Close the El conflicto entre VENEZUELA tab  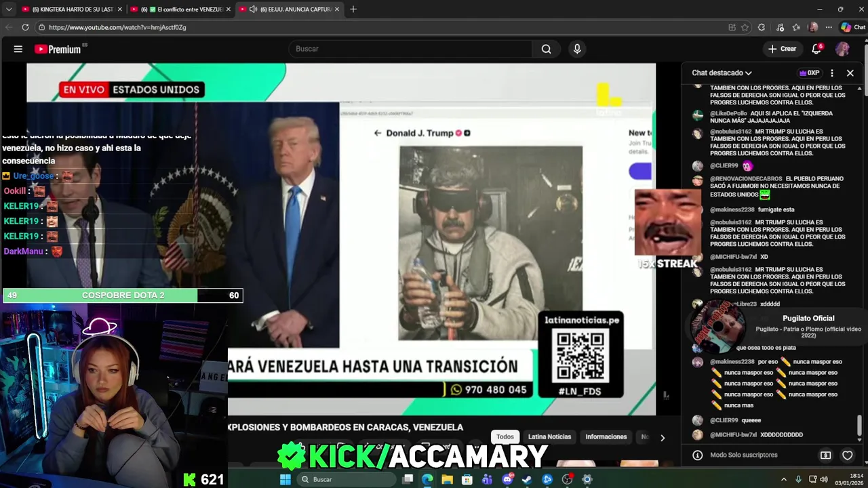pyautogui.click(x=228, y=9)
